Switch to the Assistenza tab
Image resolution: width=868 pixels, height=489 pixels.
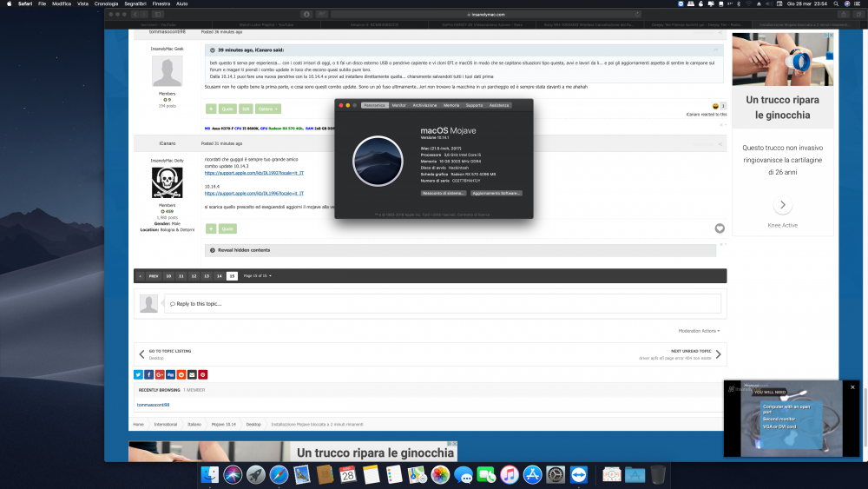tap(499, 105)
